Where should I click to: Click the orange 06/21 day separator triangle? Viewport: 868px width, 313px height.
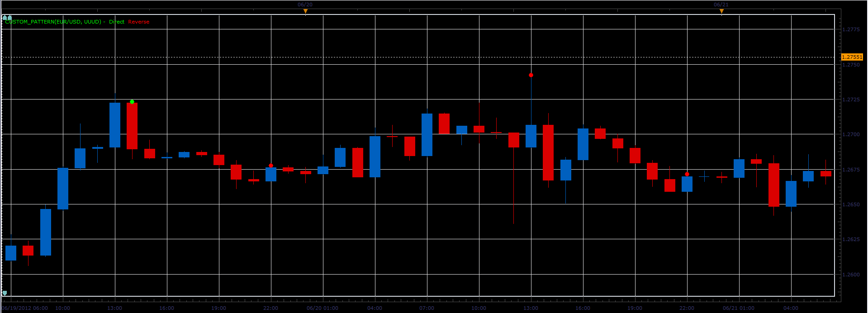[x=721, y=11]
